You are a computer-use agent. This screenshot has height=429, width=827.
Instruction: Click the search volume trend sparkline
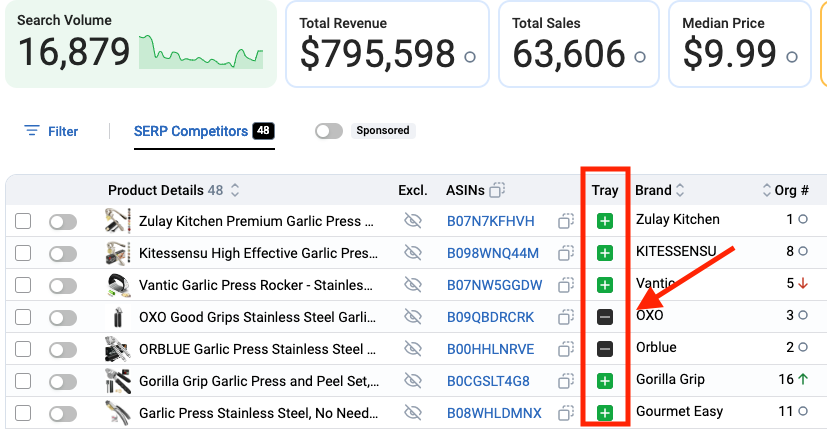coord(201,52)
